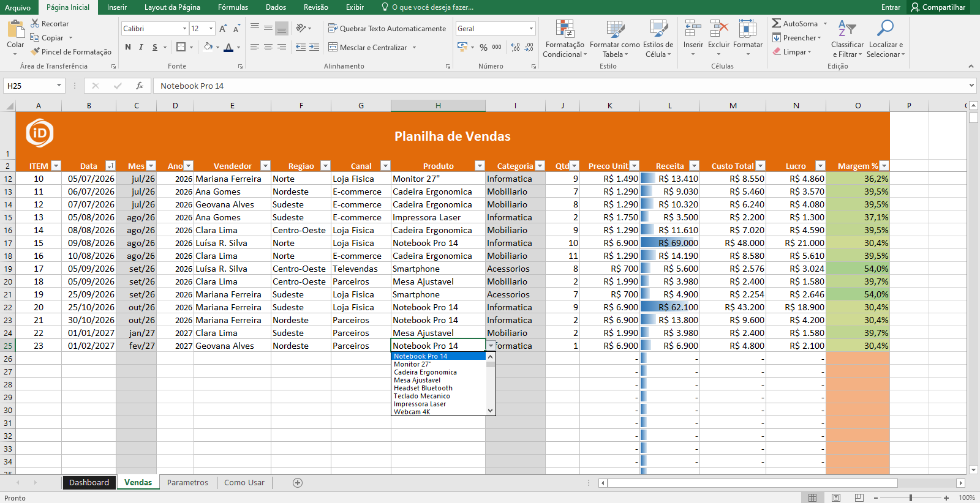The height and width of the screenshot is (503, 980).
Task: Open Estilos de Célula gallery
Action: coord(658,39)
